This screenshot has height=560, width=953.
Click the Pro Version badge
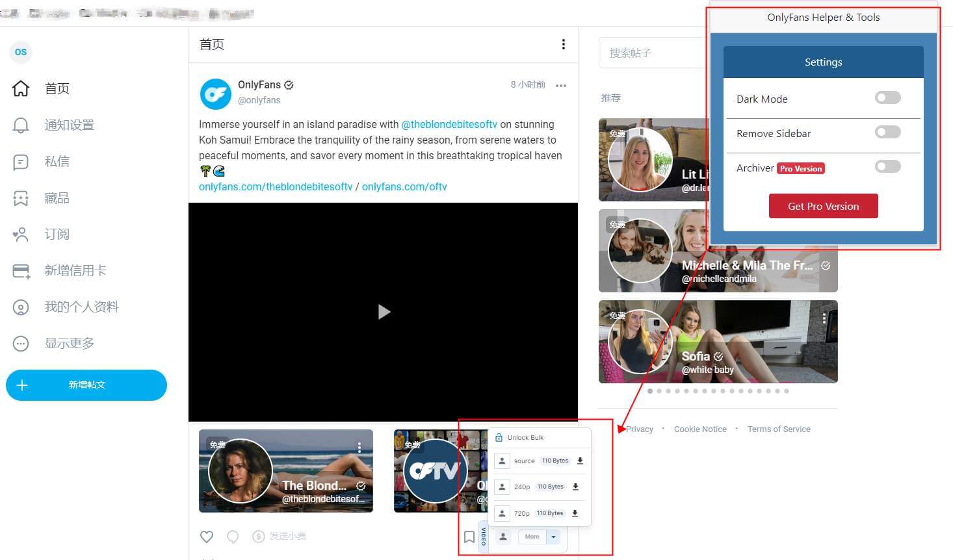click(801, 168)
